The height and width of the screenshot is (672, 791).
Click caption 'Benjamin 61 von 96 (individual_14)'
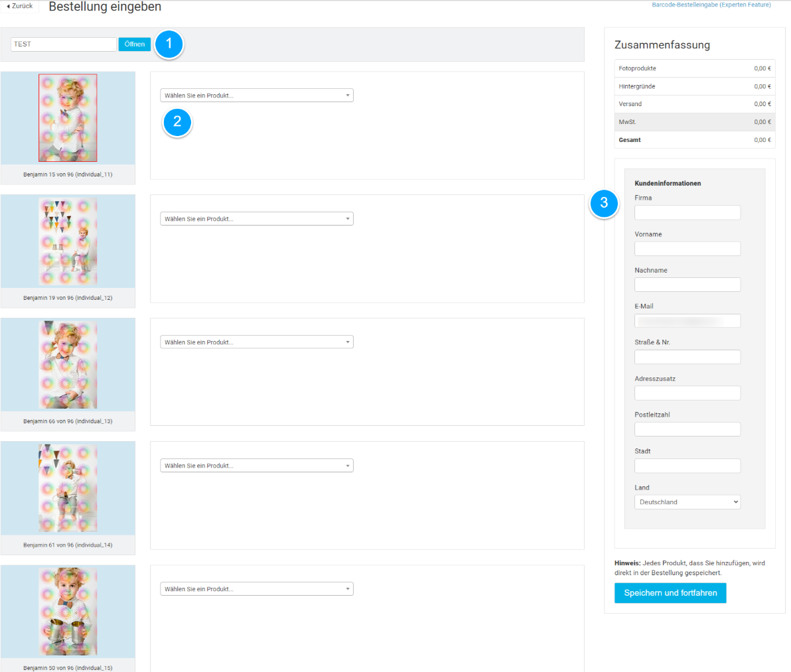coord(68,545)
